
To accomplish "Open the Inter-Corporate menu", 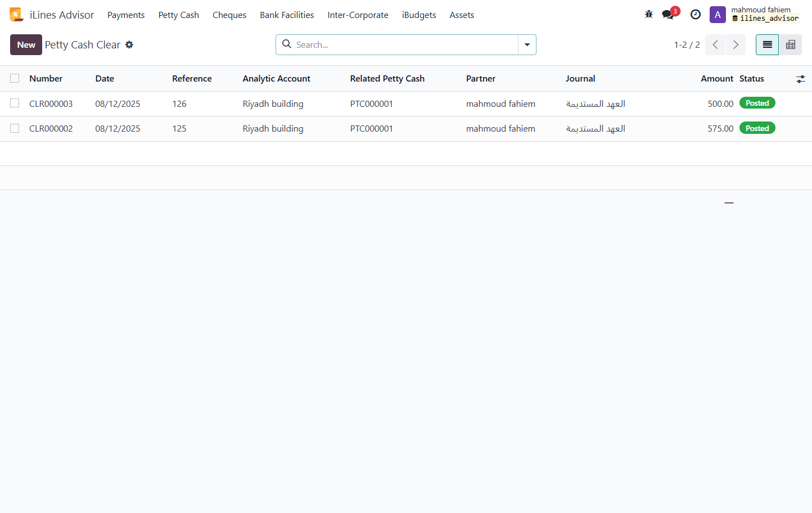I will coord(358,15).
